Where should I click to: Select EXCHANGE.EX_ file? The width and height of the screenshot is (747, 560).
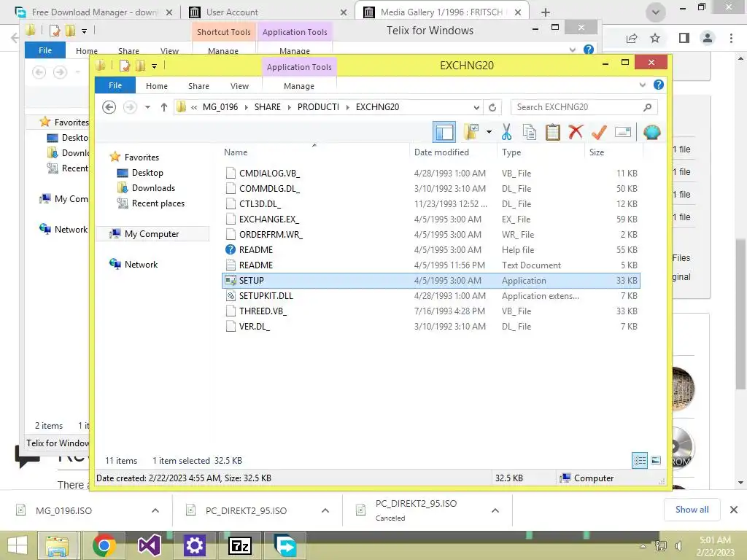point(430,219)
